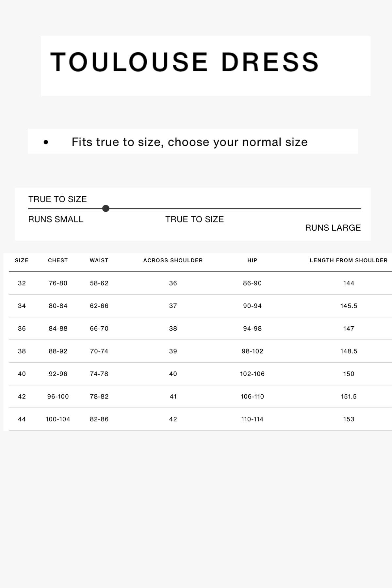
Task: Click the fit slider's round handle
Action: coord(106,208)
